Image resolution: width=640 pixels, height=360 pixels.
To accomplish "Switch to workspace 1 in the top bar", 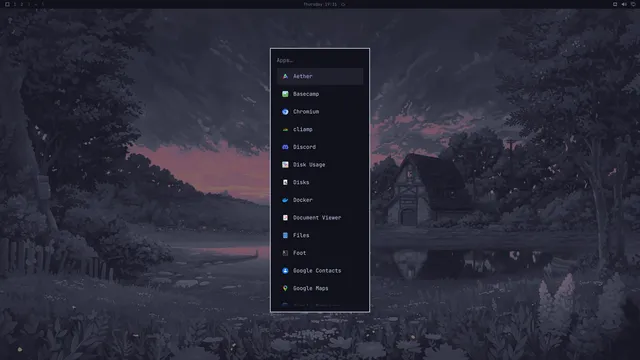I will [15, 4].
